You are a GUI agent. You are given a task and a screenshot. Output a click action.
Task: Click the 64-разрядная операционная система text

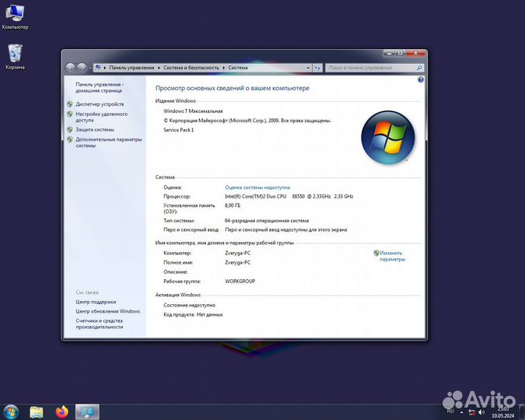tap(267, 221)
